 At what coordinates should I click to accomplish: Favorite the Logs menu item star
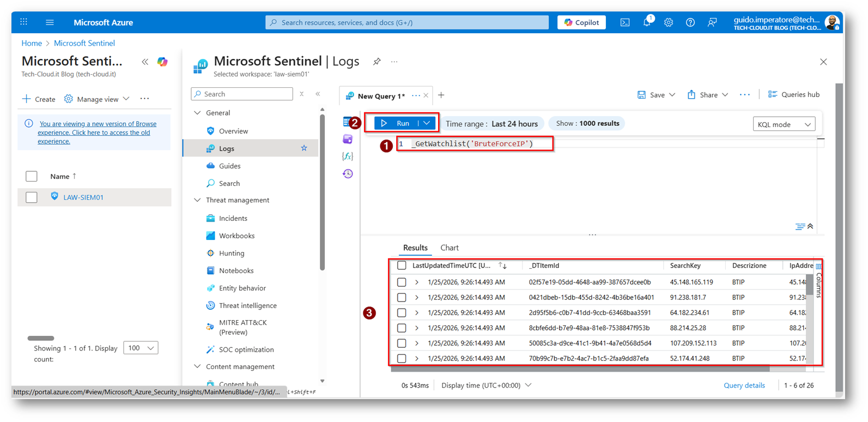click(304, 148)
